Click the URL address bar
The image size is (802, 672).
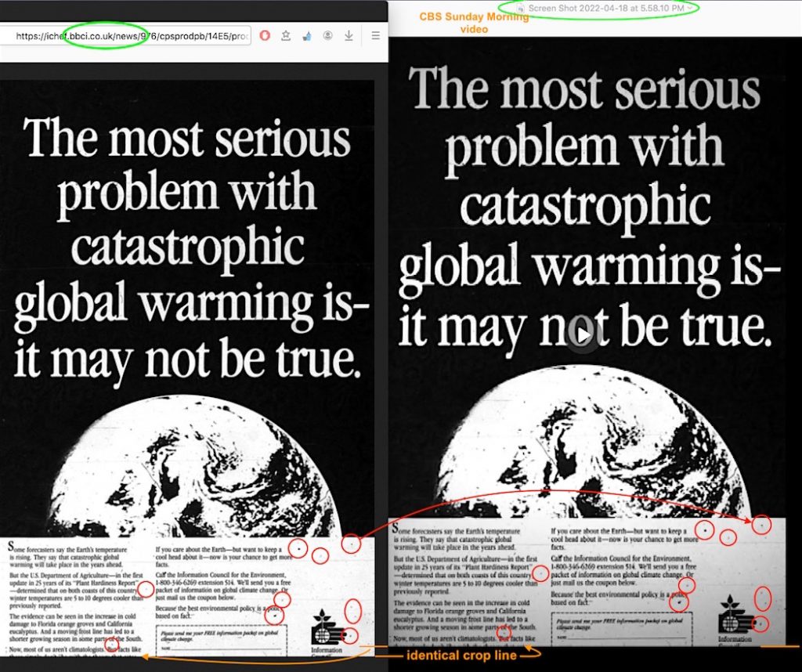point(125,36)
